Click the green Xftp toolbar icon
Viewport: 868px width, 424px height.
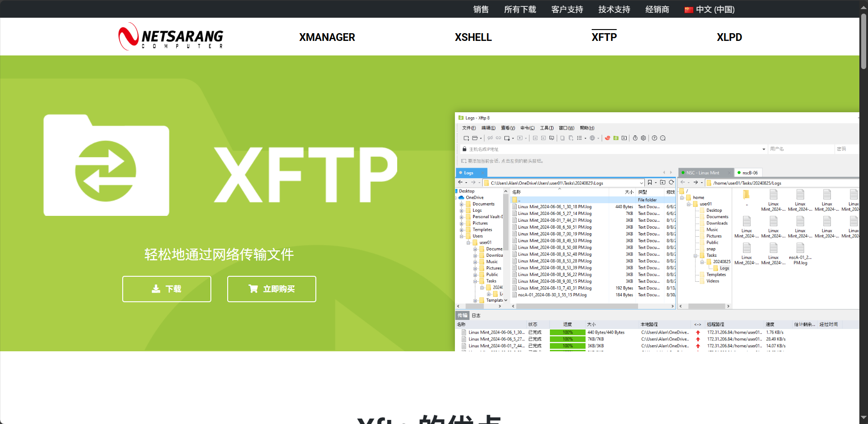[616, 138]
